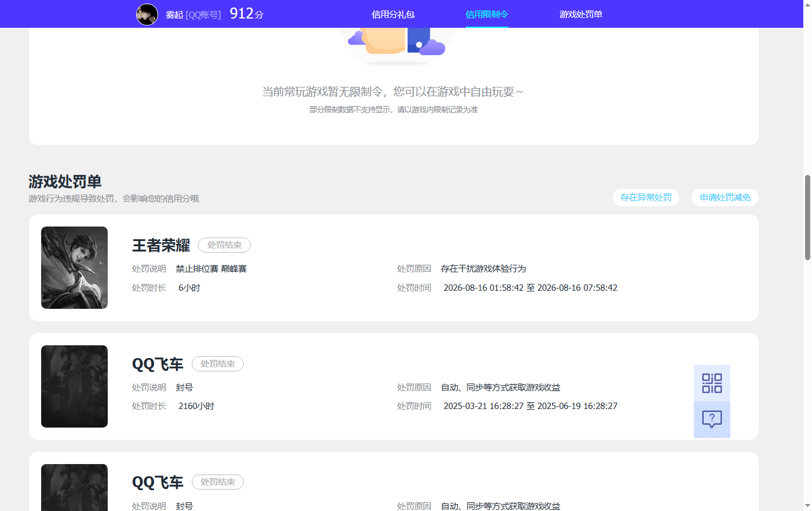Click the 处罚结束 badge on 2160小时 QQ飞车 card

click(218, 364)
